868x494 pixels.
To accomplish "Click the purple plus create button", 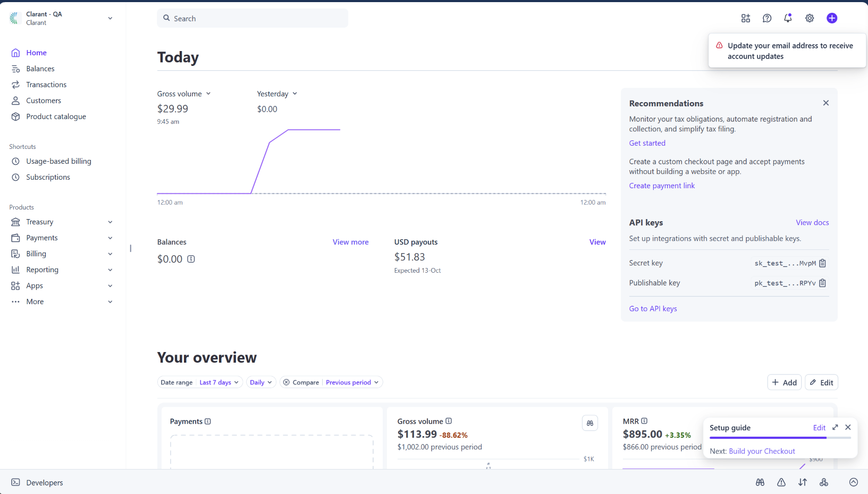I will [832, 18].
